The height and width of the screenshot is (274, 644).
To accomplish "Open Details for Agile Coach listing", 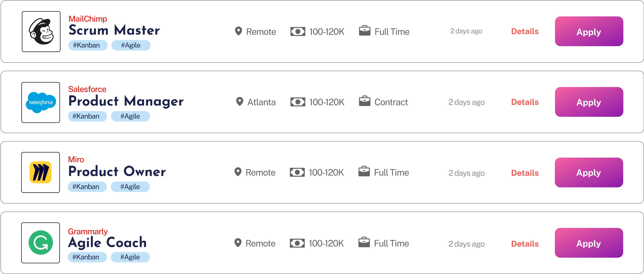I will 525,244.
